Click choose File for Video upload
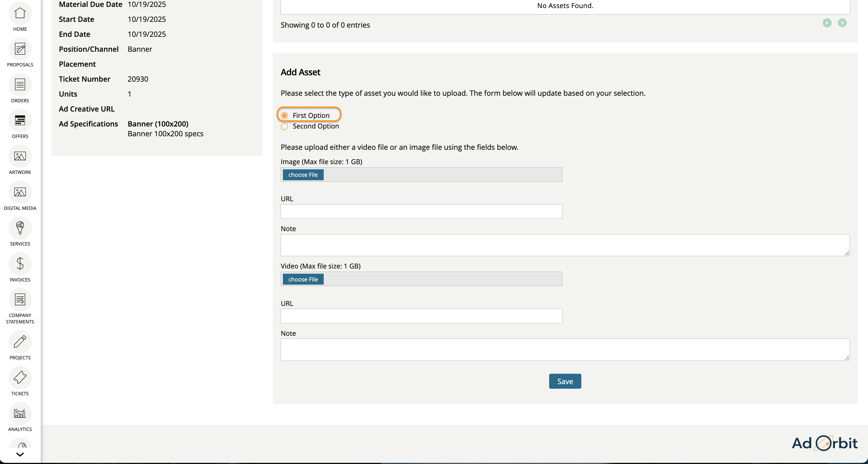 [303, 279]
